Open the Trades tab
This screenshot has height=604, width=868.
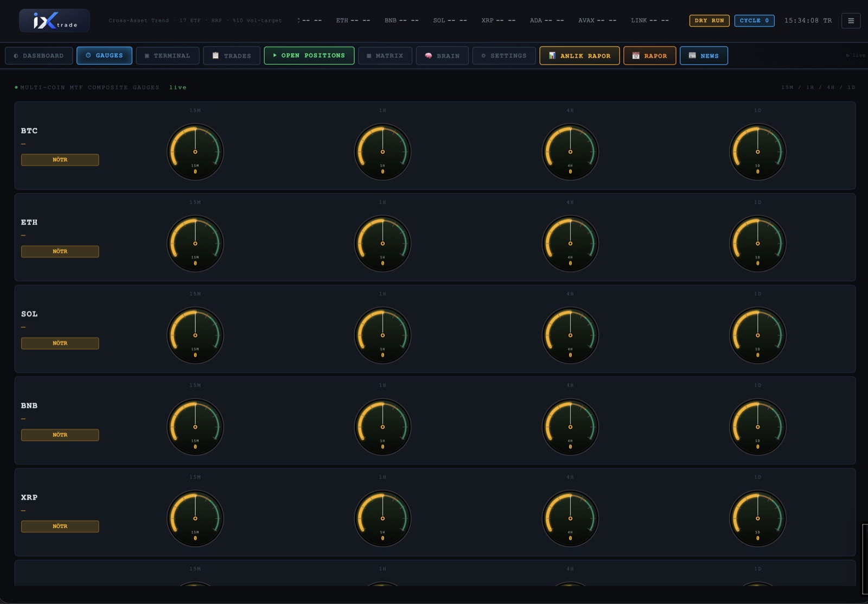click(x=232, y=55)
